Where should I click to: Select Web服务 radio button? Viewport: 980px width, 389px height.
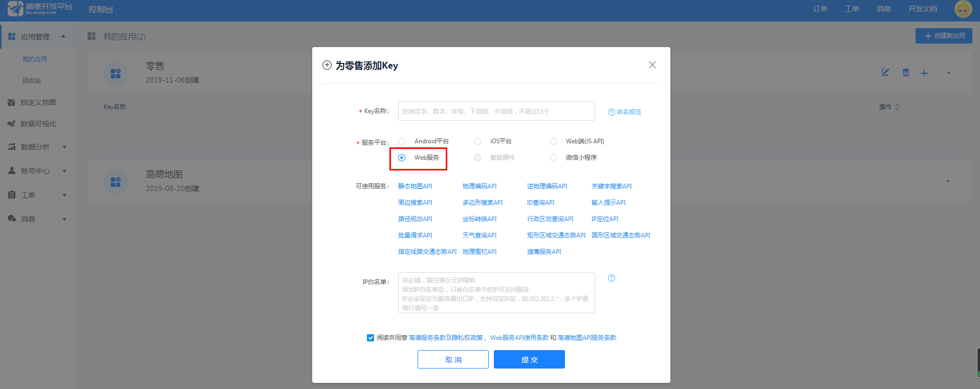402,158
